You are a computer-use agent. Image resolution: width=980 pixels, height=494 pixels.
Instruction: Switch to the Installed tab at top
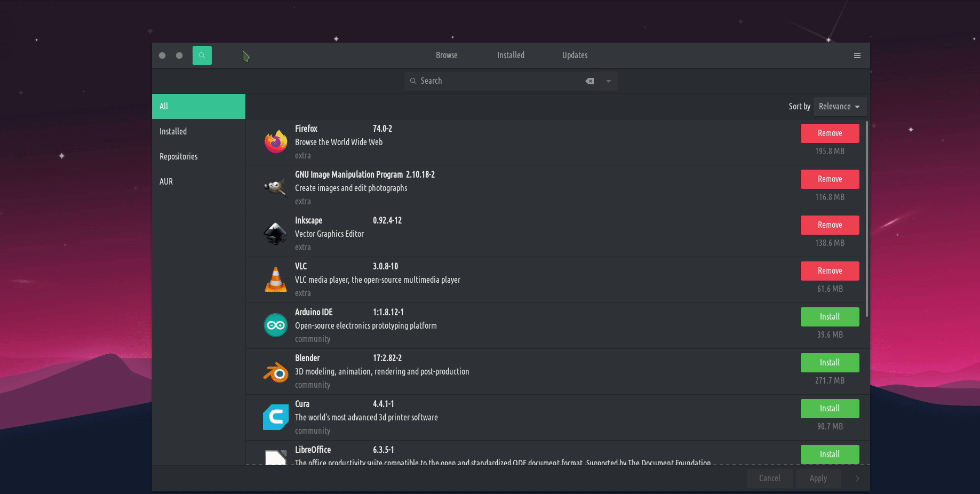click(511, 55)
